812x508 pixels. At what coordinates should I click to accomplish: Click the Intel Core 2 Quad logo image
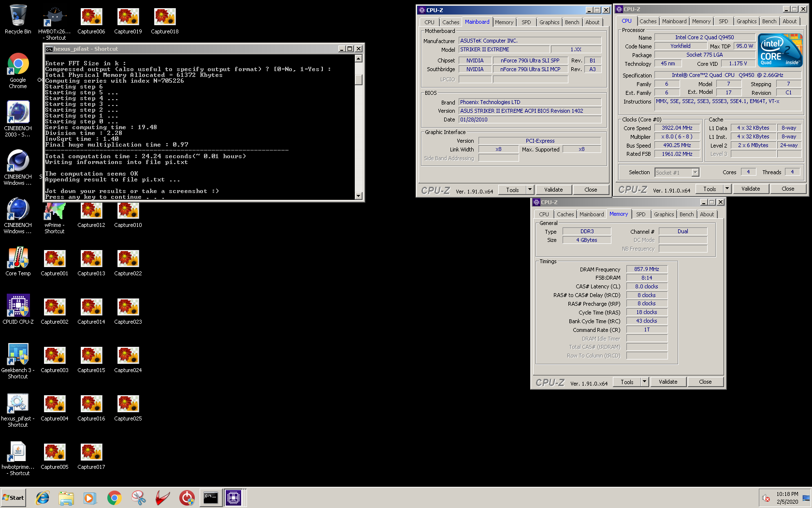[x=780, y=50]
